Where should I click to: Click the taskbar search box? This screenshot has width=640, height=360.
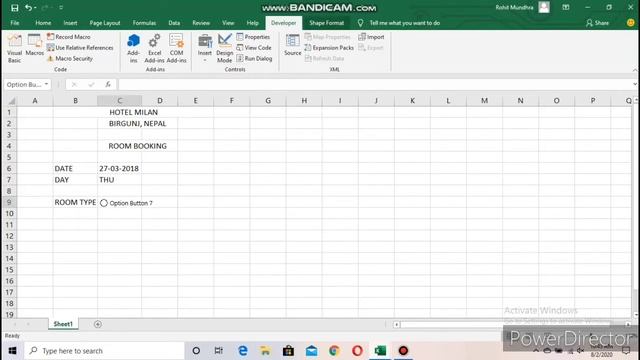click(104, 351)
